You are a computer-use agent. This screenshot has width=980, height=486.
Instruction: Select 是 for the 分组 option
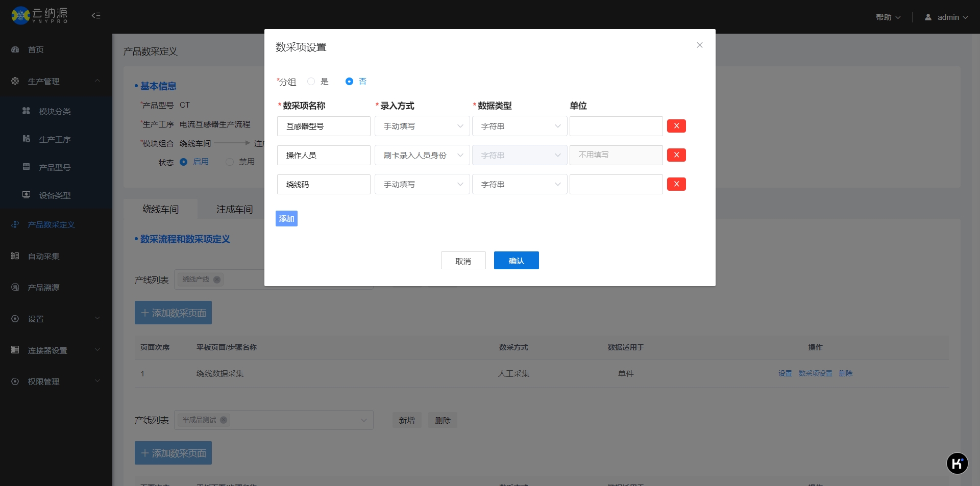(x=311, y=82)
